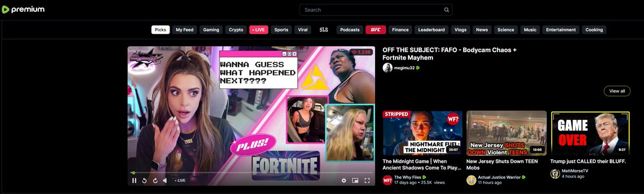
Task: Open the Gaming category
Action: coord(211,30)
